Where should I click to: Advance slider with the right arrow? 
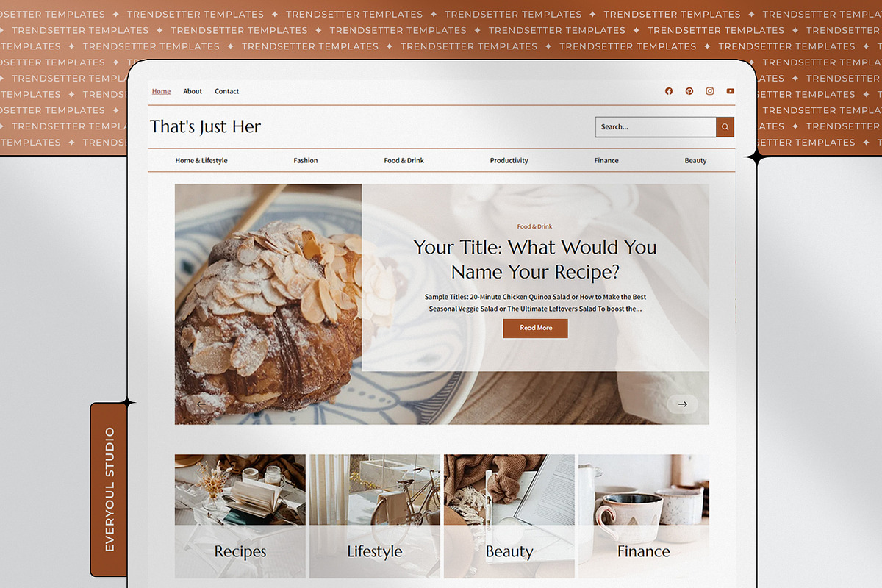coord(682,404)
